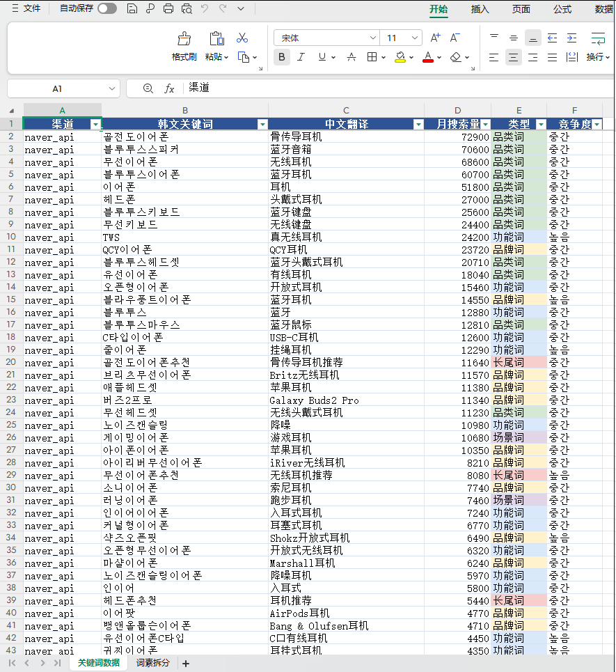This screenshot has width=616, height=672.
Task: Apply red font color
Action: (x=428, y=57)
